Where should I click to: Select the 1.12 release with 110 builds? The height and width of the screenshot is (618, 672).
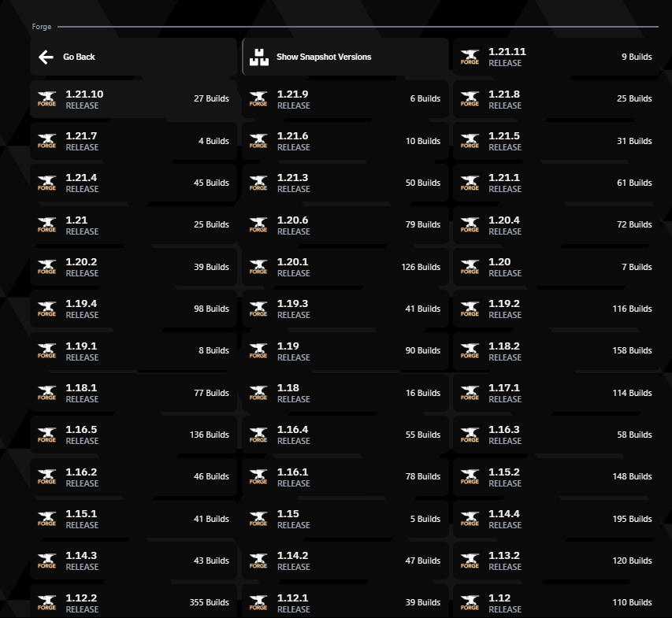[x=556, y=602]
